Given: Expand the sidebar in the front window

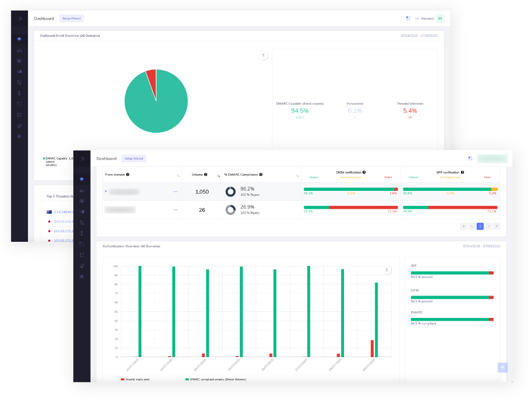Looking at the screenshot, I should [82, 158].
